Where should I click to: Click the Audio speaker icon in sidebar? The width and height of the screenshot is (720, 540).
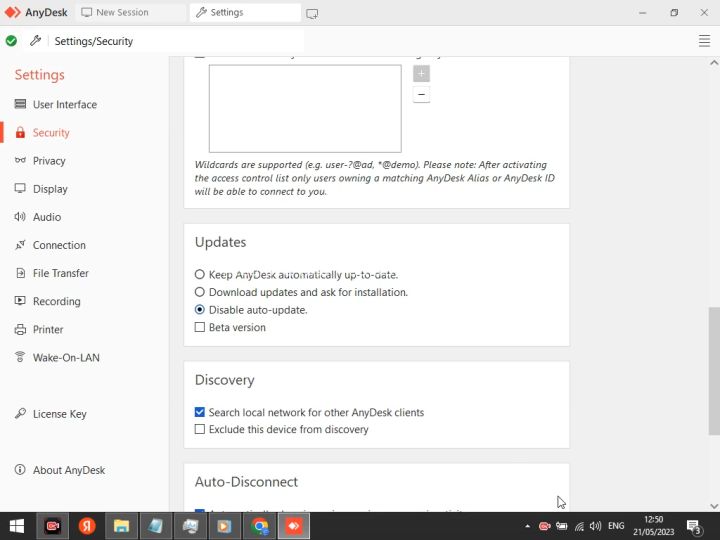coord(20,216)
